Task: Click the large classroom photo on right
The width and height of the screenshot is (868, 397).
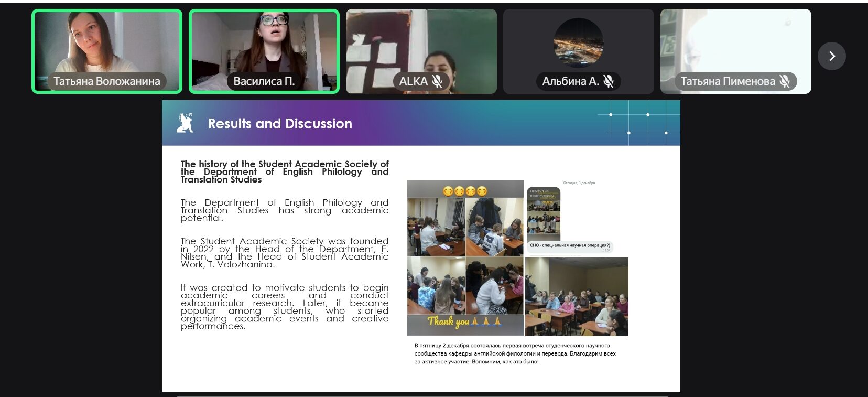Action: pyautogui.click(x=576, y=296)
